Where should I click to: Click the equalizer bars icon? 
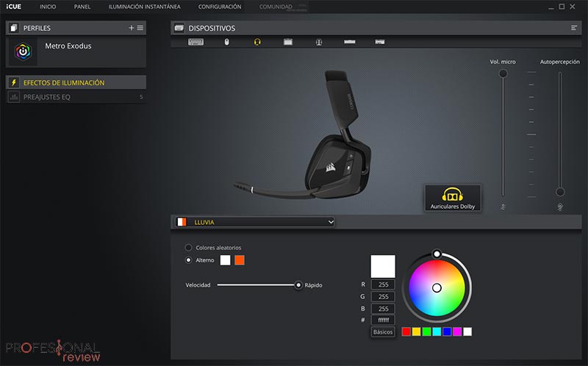tap(14, 97)
